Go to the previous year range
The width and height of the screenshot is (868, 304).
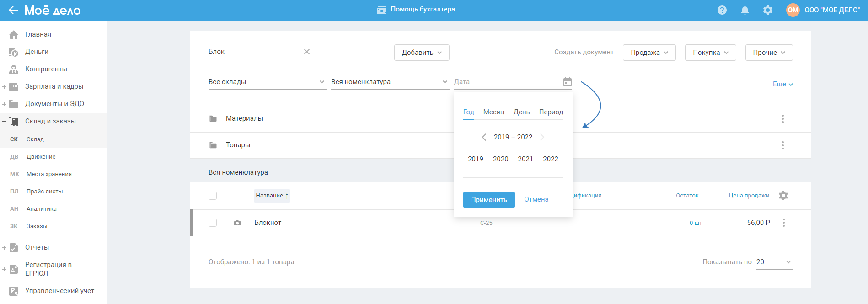pos(484,137)
